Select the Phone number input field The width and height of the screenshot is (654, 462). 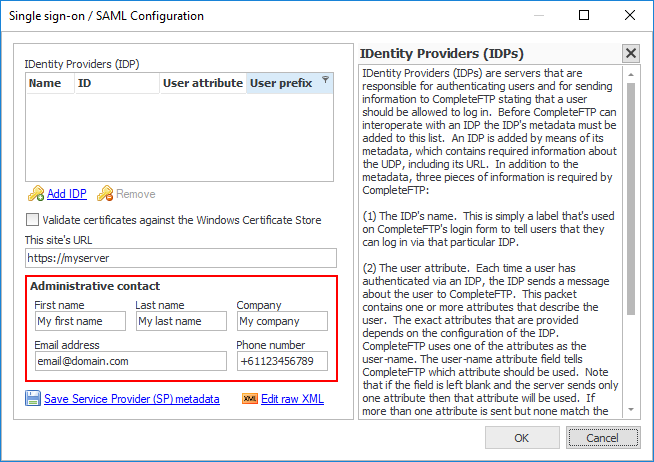(x=282, y=361)
